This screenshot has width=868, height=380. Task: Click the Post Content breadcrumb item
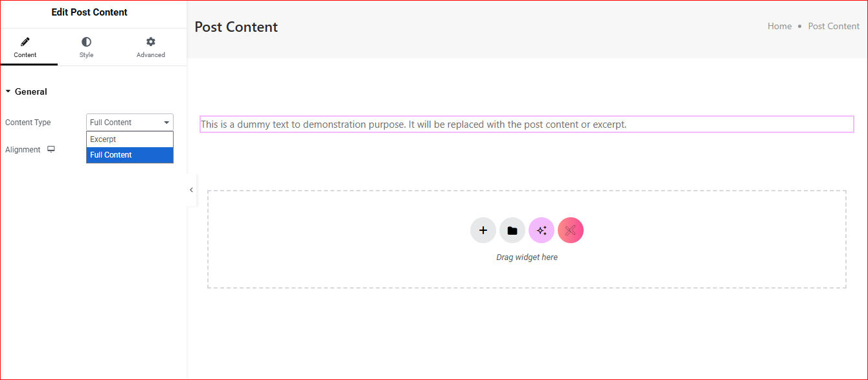834,27
